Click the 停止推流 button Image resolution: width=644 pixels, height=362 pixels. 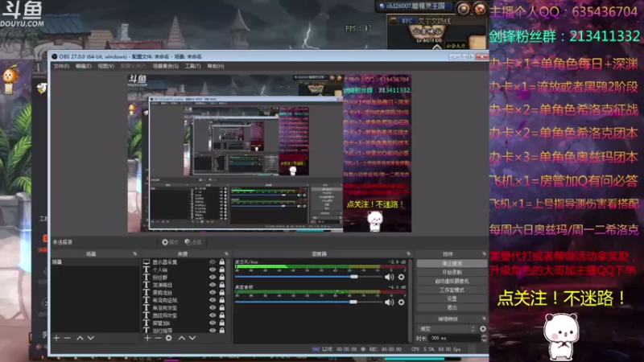point(452,264)
